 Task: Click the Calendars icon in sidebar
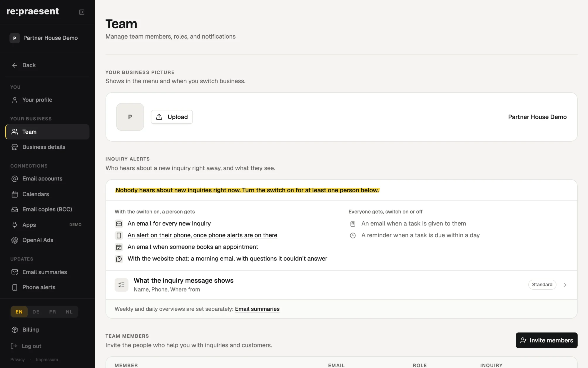click(x=15, y=194)
